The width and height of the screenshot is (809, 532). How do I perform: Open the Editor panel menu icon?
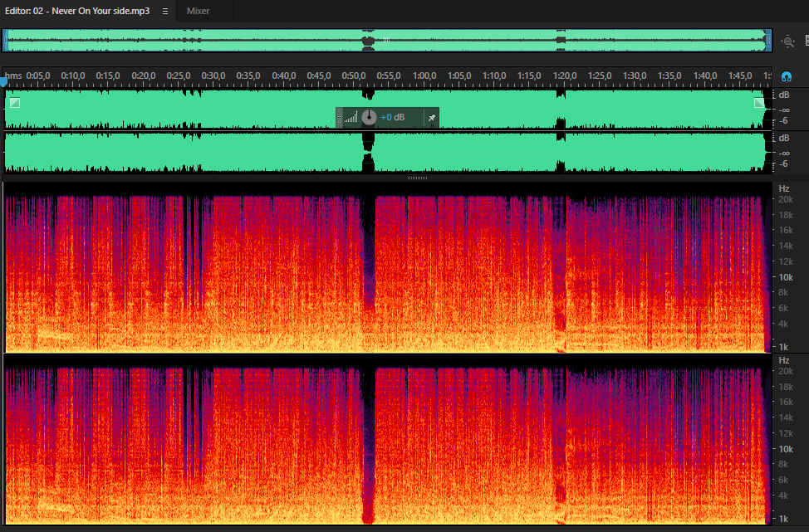coord(165,11)
